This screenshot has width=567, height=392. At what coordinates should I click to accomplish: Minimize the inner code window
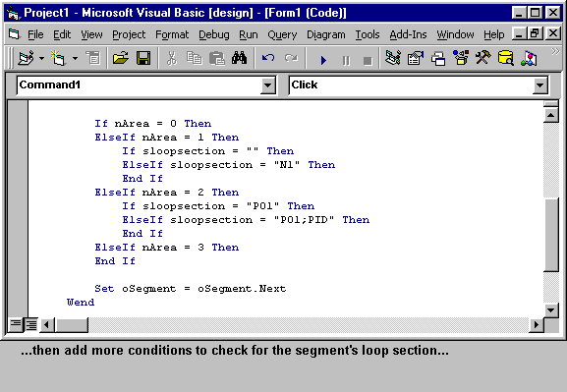pyautogui.click(x=520, y=34)
